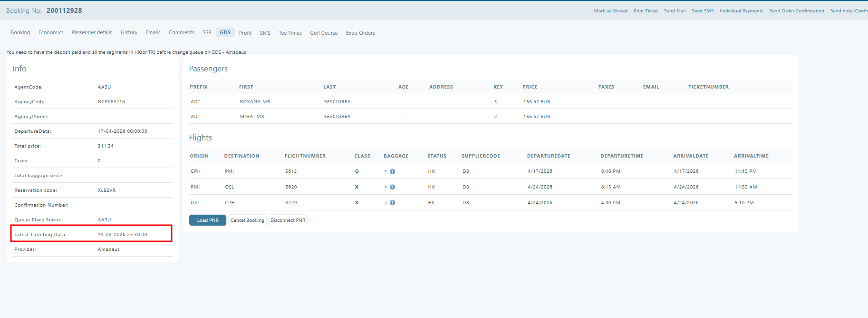Screen dimensions: 868x318
Task: Click the Disconnect PNR button
Action: point(288,220)
